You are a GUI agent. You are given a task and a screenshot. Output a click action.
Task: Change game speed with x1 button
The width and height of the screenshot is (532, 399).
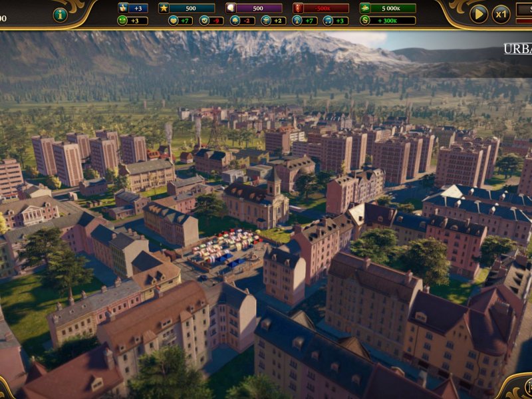(x=501, y=14)
